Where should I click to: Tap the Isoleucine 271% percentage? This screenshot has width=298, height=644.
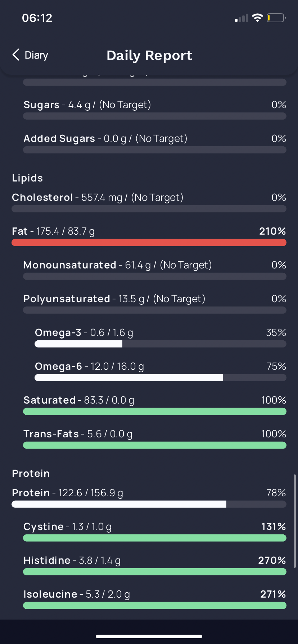pos(273,594)
